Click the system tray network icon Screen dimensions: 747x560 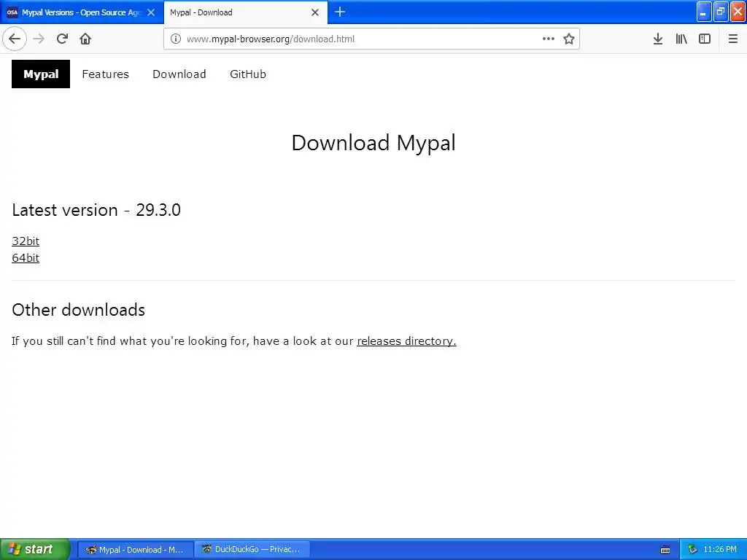pyautogui.click(x=693, y=550)
